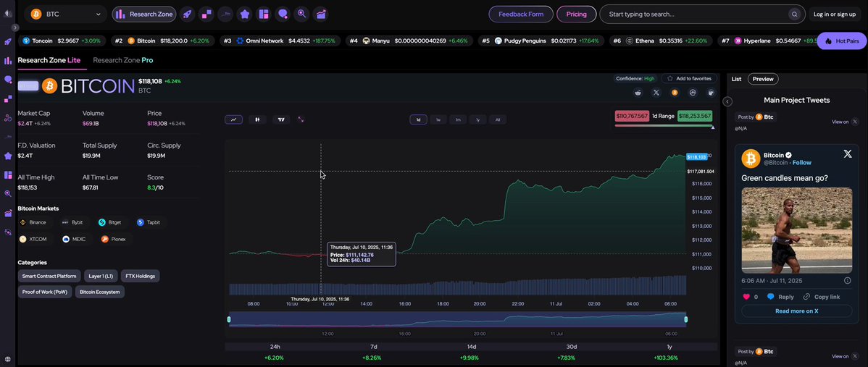Click the 1d Range price slider bar
The width and height of the screenshot is (868, 367).
coord(663,125)
